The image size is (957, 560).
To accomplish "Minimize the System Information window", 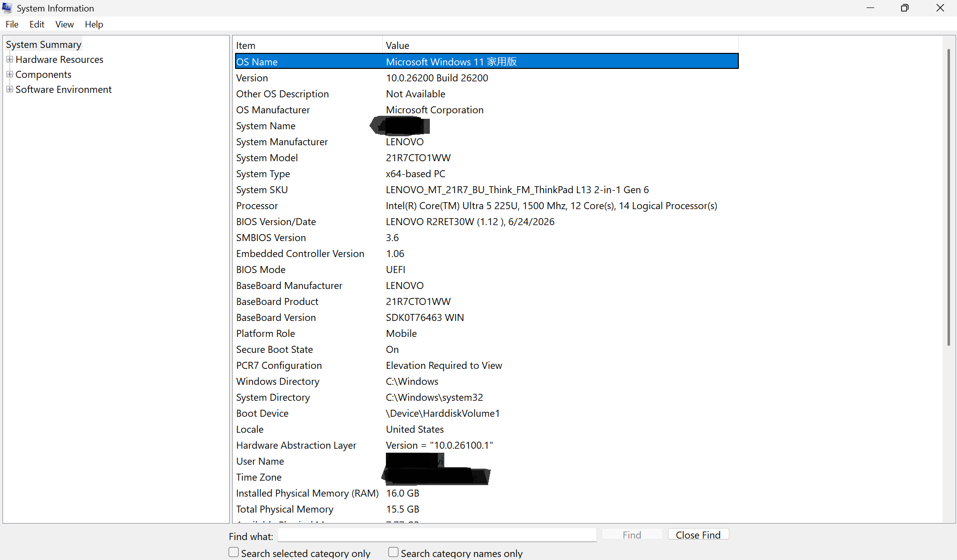I will [870, 8].
